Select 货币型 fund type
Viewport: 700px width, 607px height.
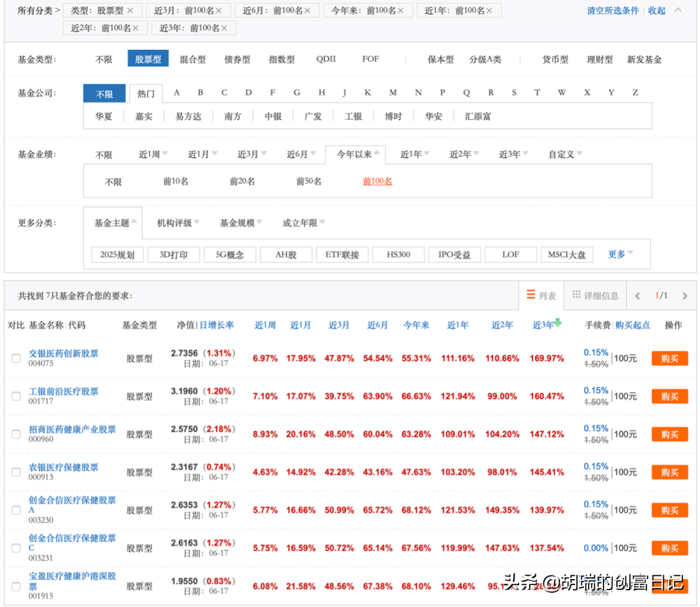click(555, 60)
